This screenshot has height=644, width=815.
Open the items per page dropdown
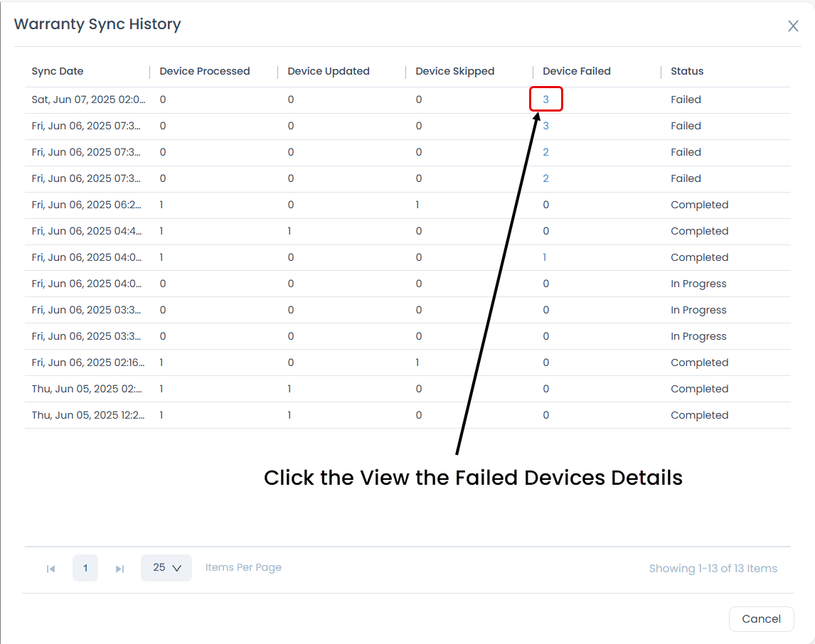click(x=166, y=568)
